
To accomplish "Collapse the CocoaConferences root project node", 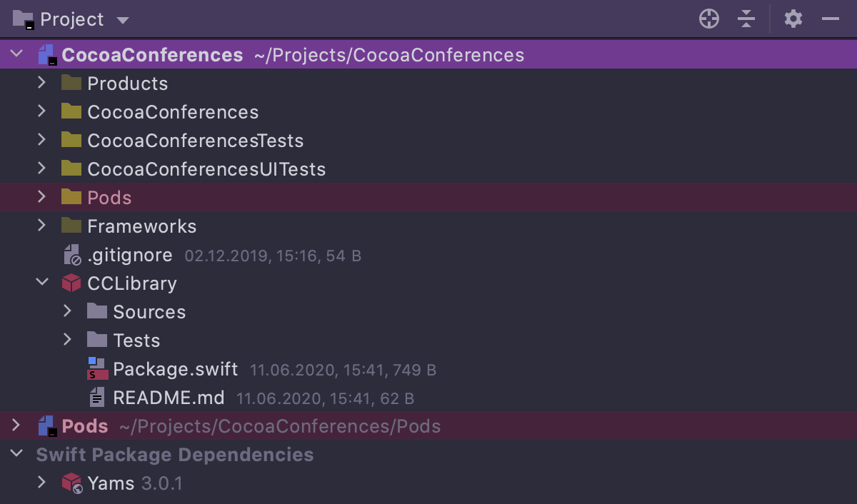I will pos(16,54).
